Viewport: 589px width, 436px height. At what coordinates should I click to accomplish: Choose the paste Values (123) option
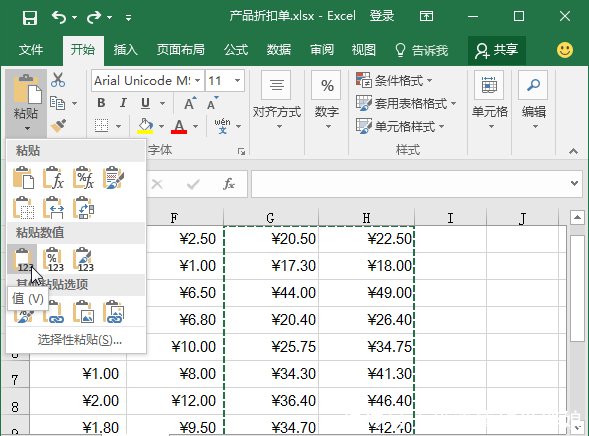point(22,259)
